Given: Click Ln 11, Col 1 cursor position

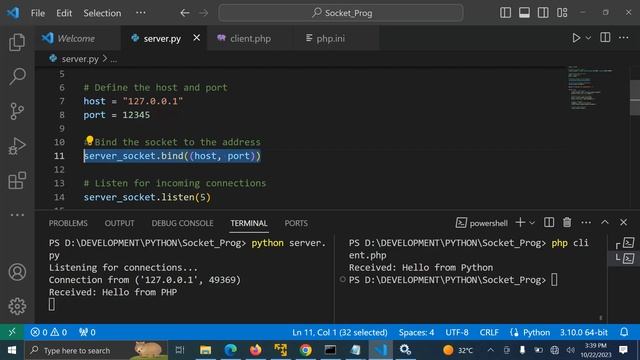Looking at the screenshot, I should click(x=340, y=332).
